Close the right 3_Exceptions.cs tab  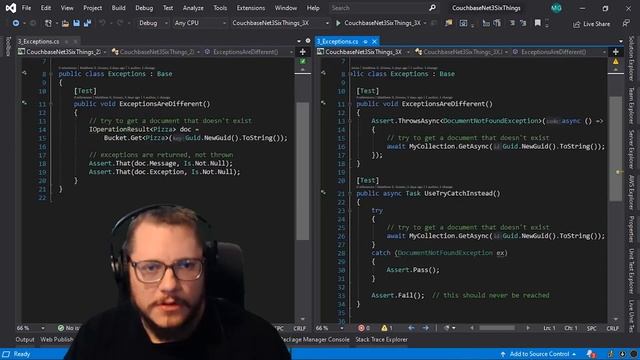tap(374, 41)
